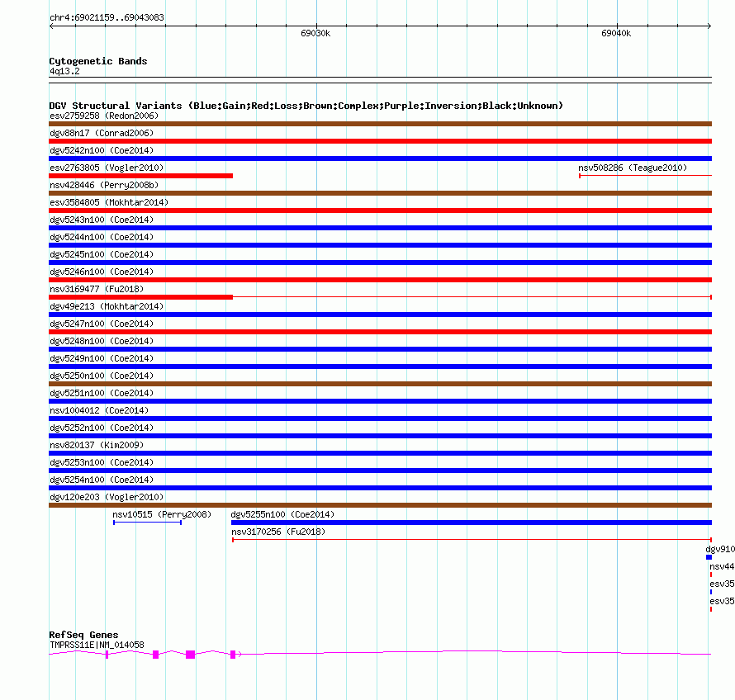Screen dimensions: 735x700
Task: Click the chr4:69021159..69043083 coordinate label
Action: click(107, 18)
